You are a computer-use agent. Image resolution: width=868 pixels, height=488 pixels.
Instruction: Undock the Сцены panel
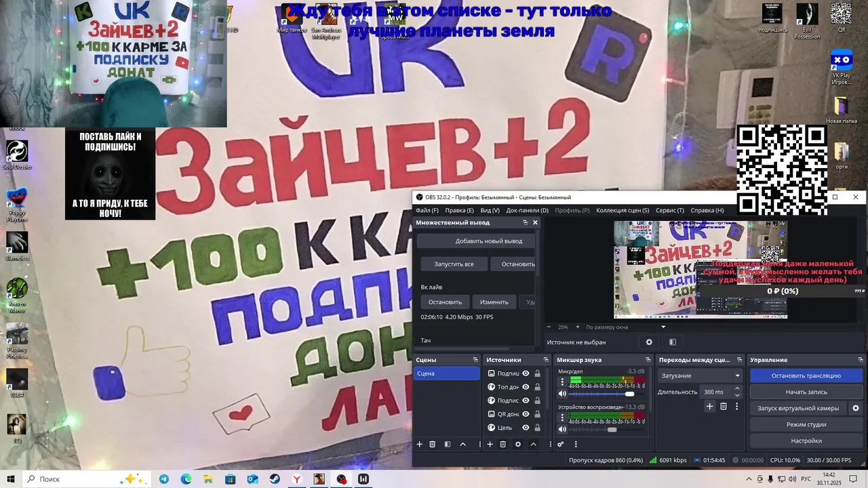point(475,360)
